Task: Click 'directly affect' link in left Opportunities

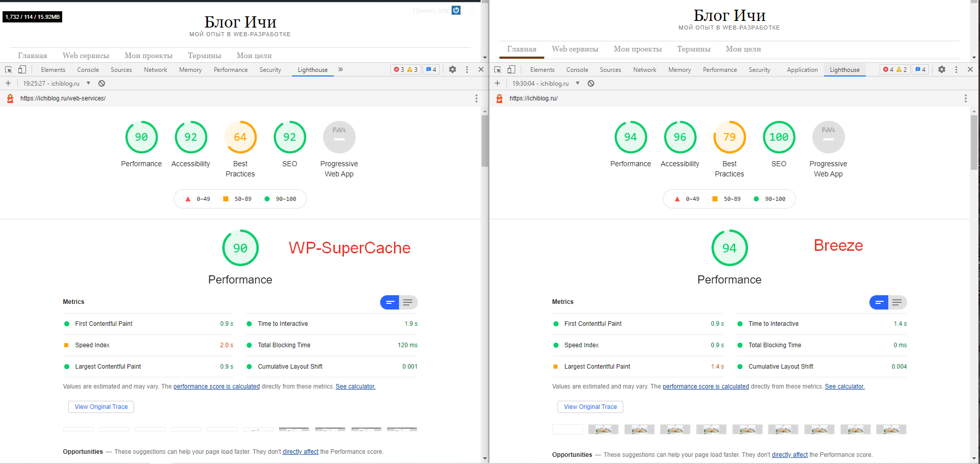Action: tap(301, 452)
